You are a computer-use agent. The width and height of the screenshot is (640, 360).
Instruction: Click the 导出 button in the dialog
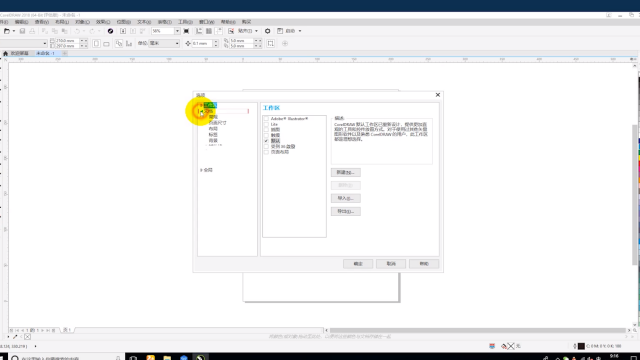point(346,211)
